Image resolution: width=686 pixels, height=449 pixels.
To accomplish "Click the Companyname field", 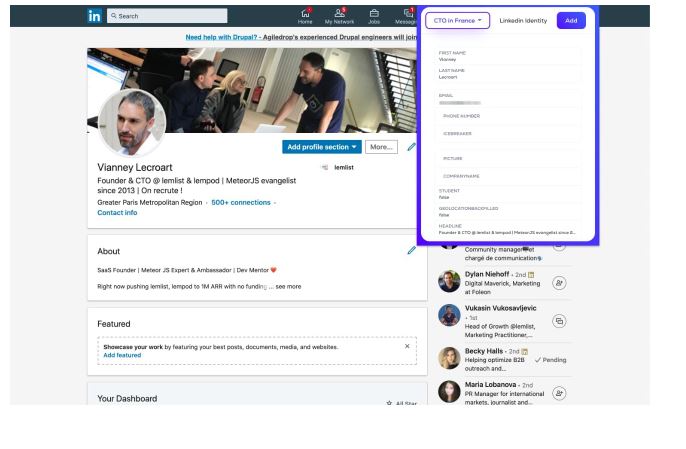I will point(509,176).
